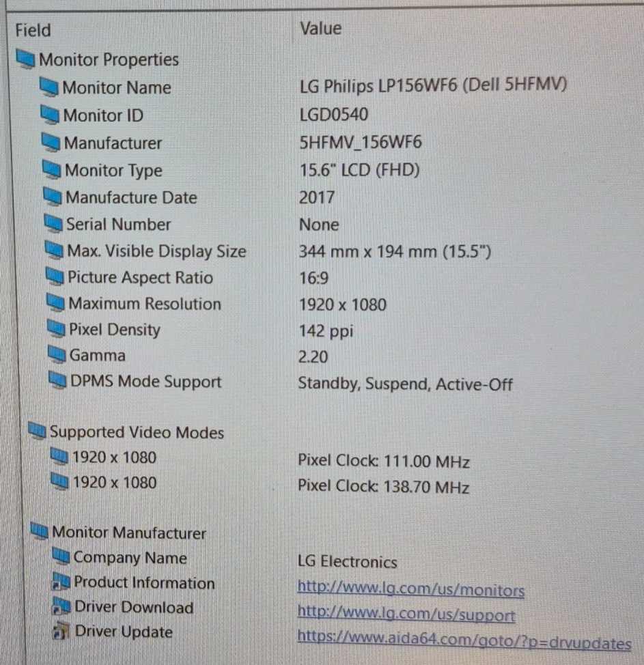
Task: Select the 15.6" LCD (FHD) value
Action: click(359, 170)
